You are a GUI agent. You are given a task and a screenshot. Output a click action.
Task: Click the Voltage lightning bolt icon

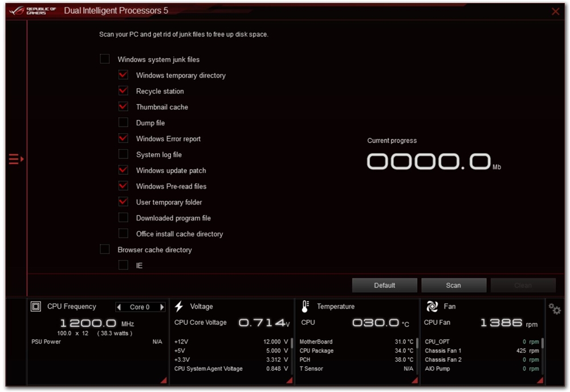[x=179, y=307]
